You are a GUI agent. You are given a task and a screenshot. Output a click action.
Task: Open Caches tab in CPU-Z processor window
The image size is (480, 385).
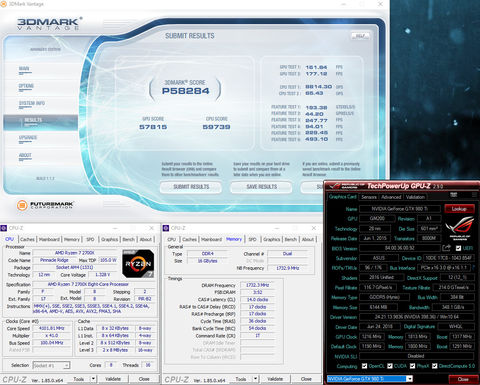(x=27, y=239)
